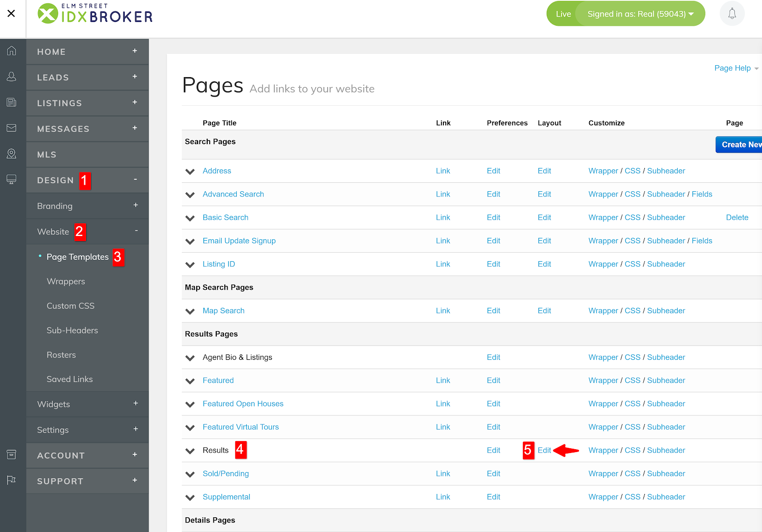Edit Preferences for the Featured row

click(x=493, y=380)
